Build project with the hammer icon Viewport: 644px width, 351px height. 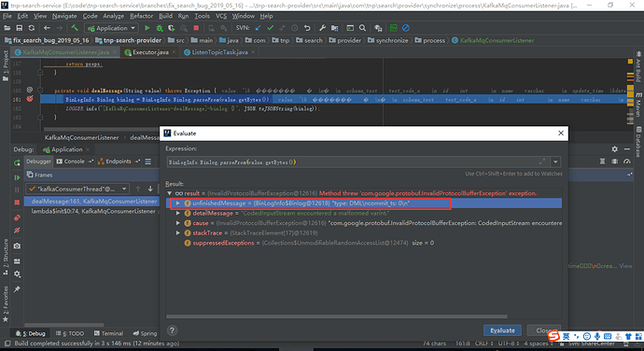coord(75,28)
